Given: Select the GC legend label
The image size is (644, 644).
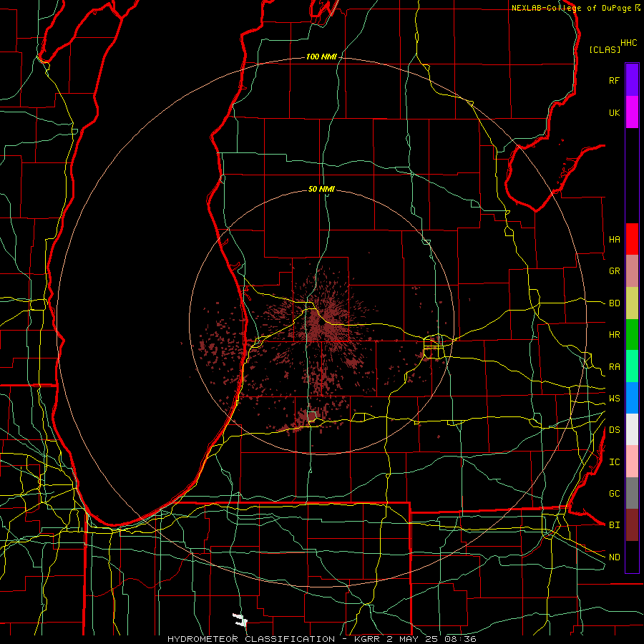Looking at the screenshot, I should pyautogui.click(x=615, y=494).
